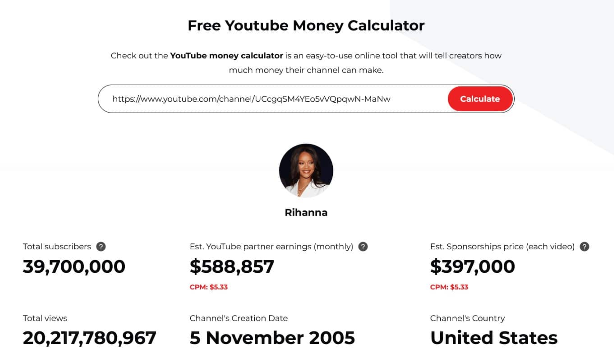Select the $588,857 monthly earnings figure
The width and height of the screenshot is (614, 364).
231,267
